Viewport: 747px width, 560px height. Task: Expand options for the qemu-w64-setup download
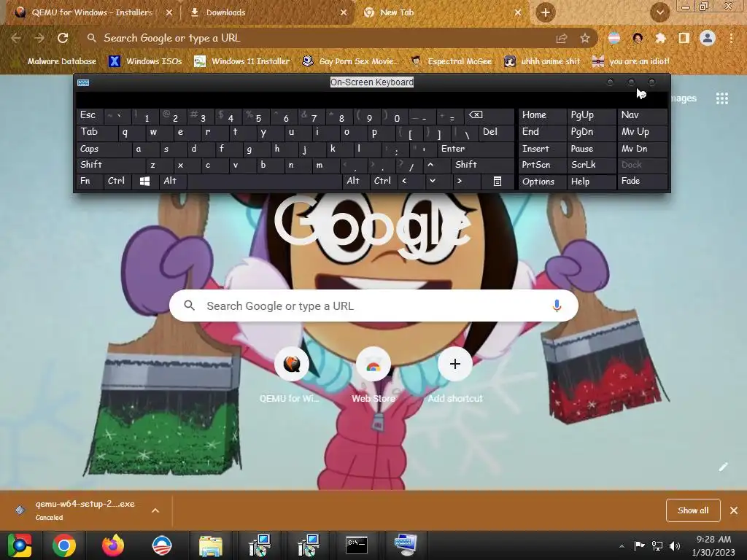click(155, 510)
